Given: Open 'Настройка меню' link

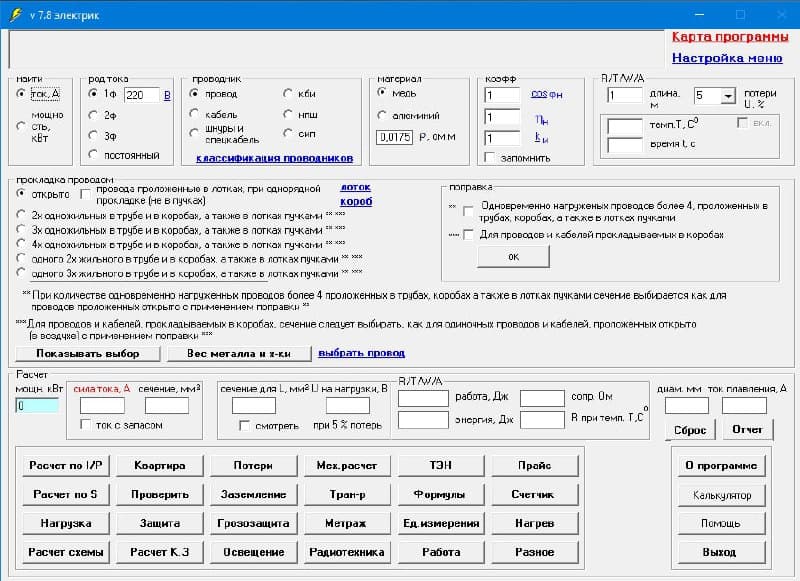Looking at the screenshot, I should click(727, 58).
